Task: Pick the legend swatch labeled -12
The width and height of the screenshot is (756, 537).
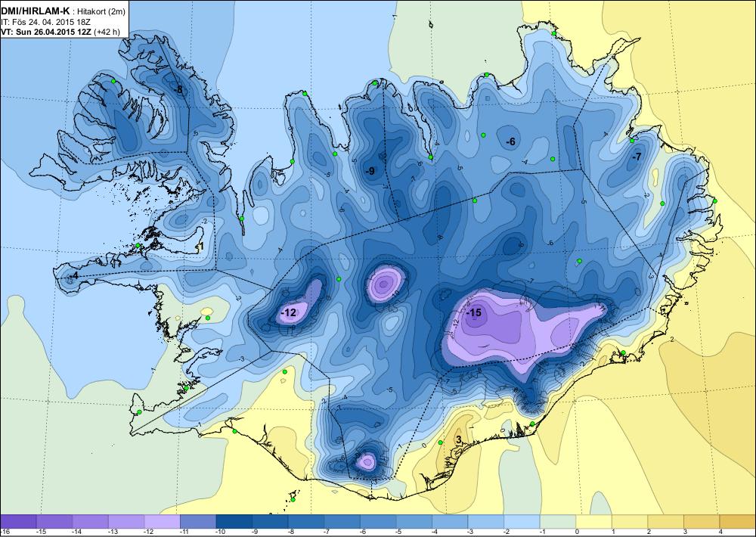Action: [x=162, y=522]
